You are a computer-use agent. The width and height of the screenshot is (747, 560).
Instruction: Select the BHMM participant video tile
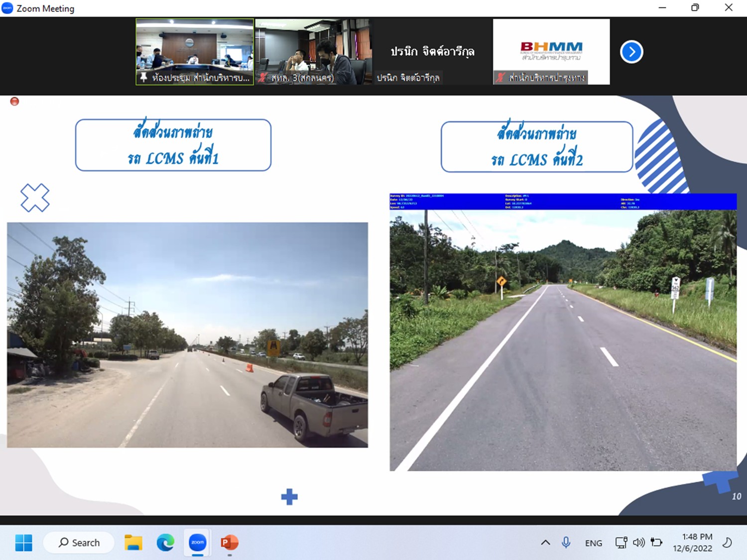point(551,52)
